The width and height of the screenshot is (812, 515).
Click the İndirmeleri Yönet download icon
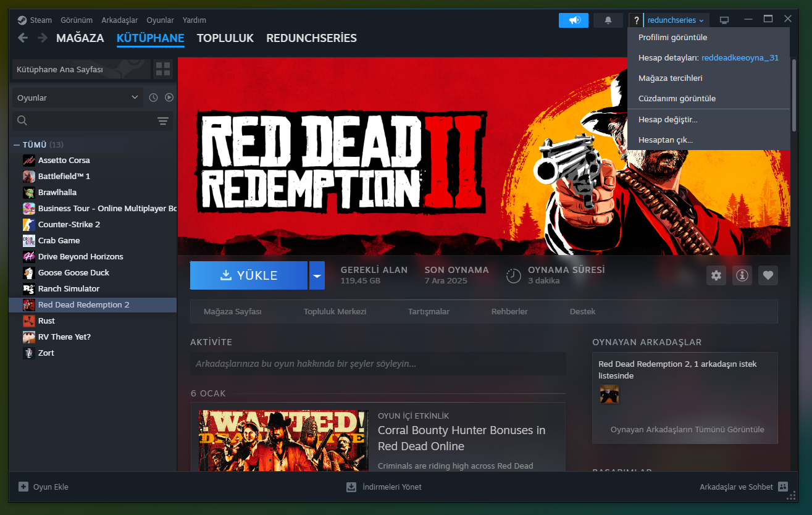click(351, 487)
